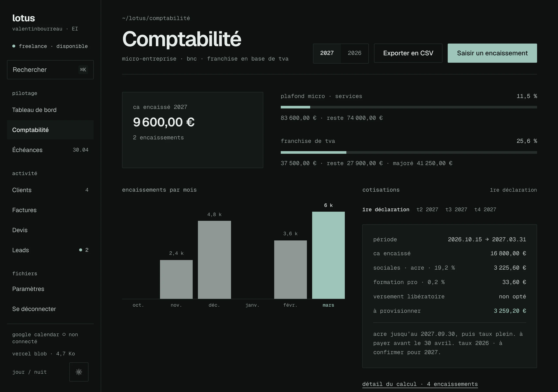Select Comptabilité in sidebar

coord(50,130)
